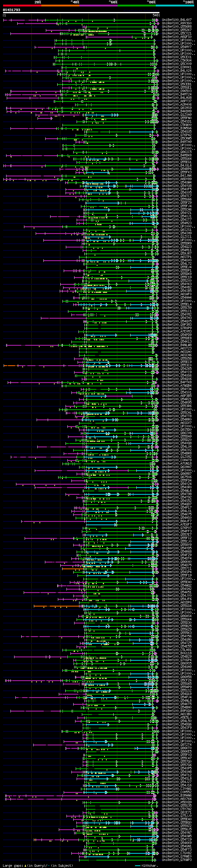
Task: Open hit UniRef100_B3N5G6
Action: point(177,128)
